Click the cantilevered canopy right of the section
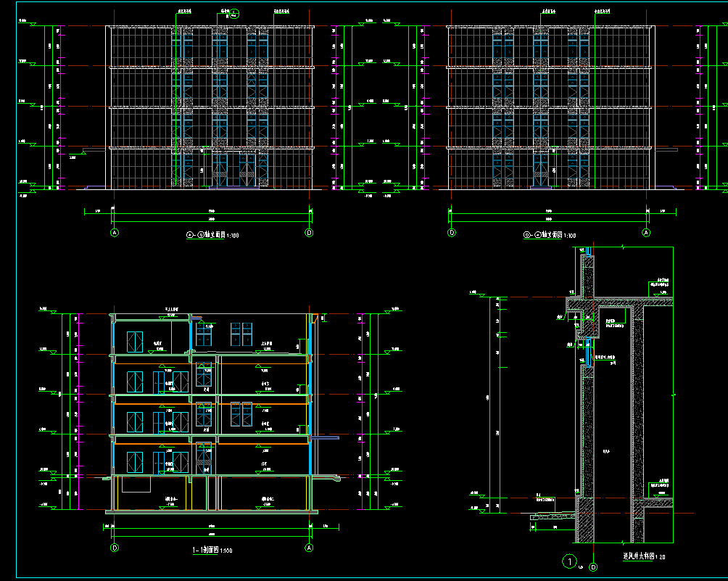The image size is (728, 581). 320,437
